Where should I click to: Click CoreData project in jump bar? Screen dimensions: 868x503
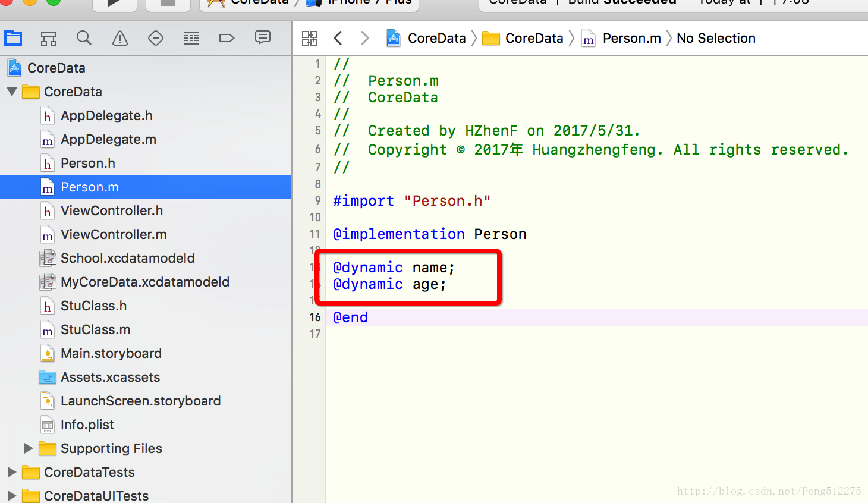(x=426, y=39)
